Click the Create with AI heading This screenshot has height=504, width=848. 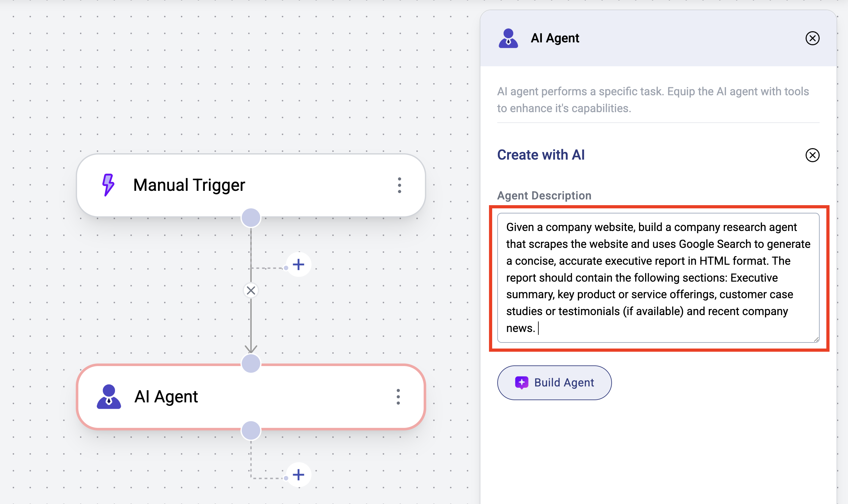click(x=541, y=155)
